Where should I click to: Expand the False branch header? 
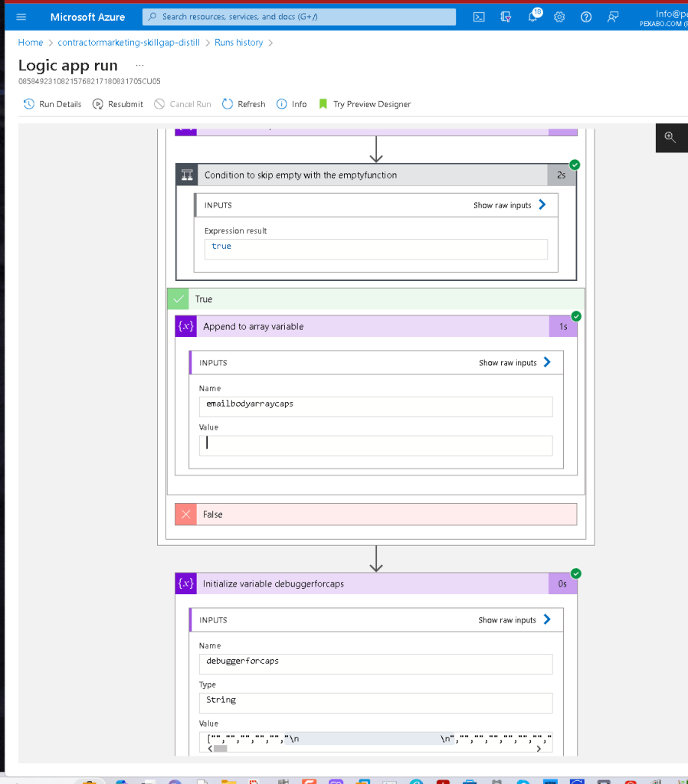click(375, 514)
